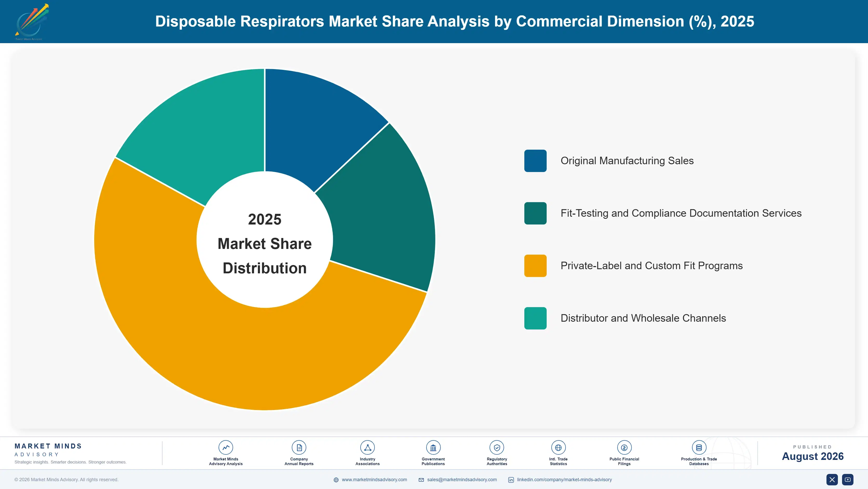Select the Distributor and Wholesale Channels label

(643, 318)
